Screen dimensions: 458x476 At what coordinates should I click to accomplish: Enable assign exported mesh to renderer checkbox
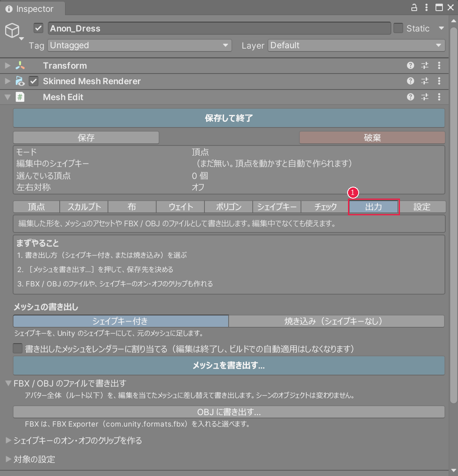pyautogui.click(x=18, y=348)
